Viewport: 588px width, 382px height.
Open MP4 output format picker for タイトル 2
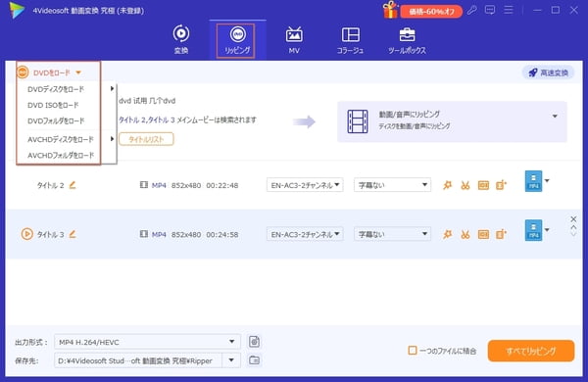click(537, 181)
